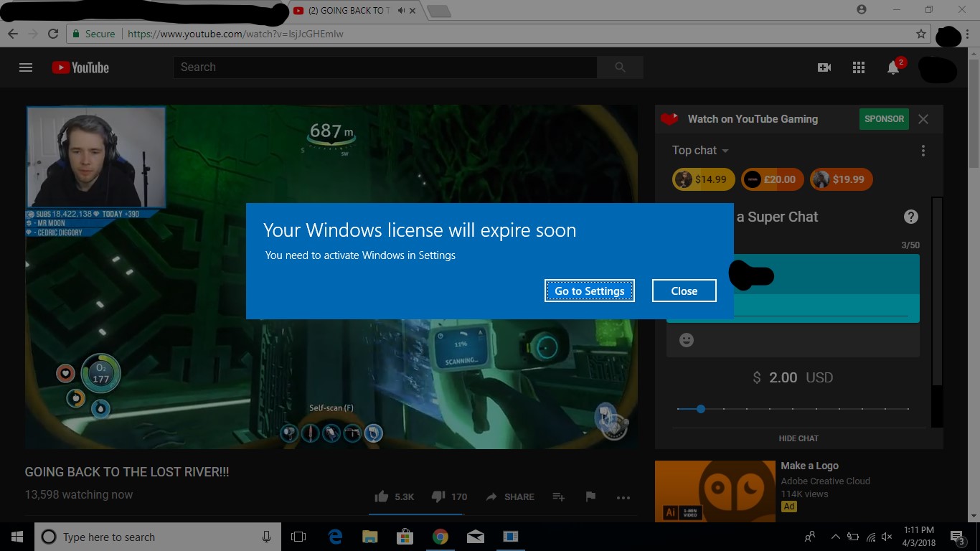Viewport: 980px width, 551px height.
Task: Go to YouTube home via logo
Action: (80, 67)
